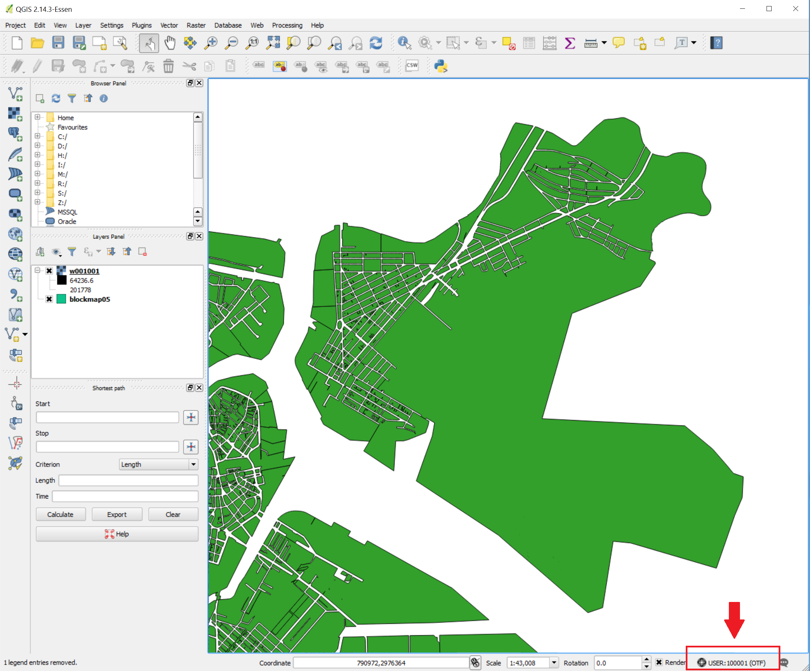Select the Pan Map hand tool
The height and width of the screenshot is (671, 812).
[170, 43]
